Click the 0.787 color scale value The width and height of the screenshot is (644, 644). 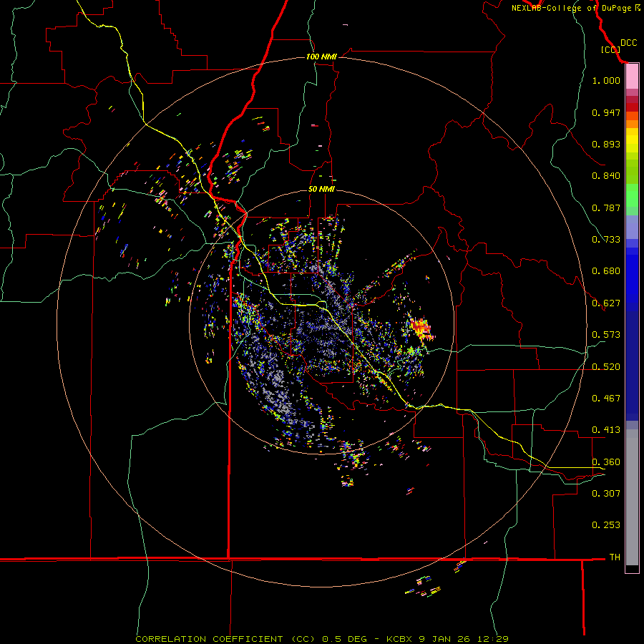[606, 208]
